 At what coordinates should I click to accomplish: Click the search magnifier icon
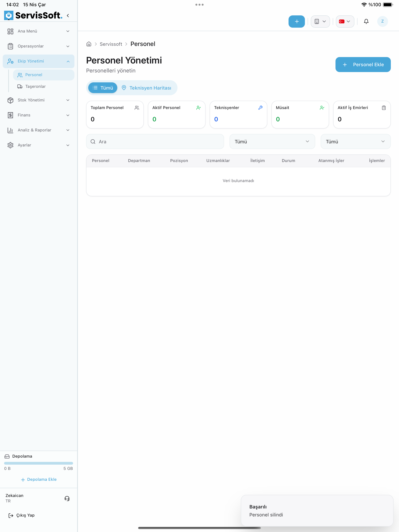(93, 142)
